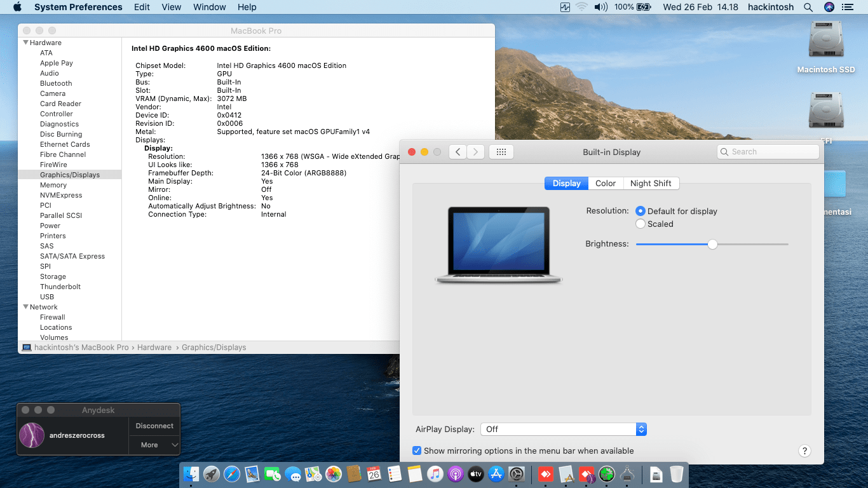Click the System Preferences gear in the Dock
This screenshot has height=488, width=868.
pyautogui.click(x=517, y=474)
